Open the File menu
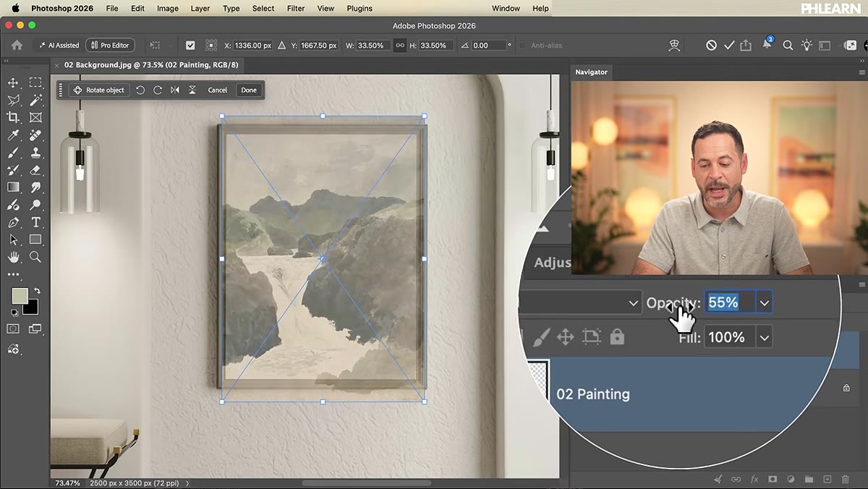Screen dimensions: 868x489 pyautogui.click(x=112, y=9)
